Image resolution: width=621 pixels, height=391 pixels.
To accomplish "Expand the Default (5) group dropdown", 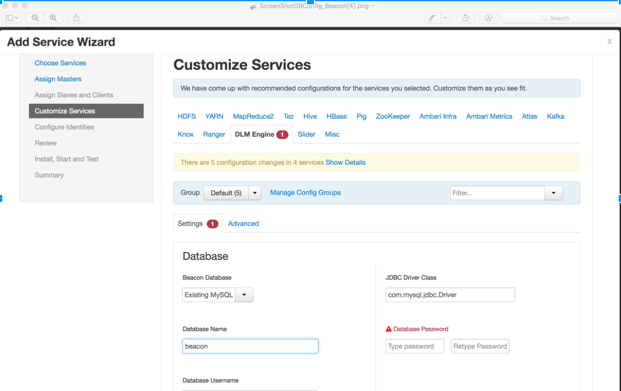I will pyautogui.click(x=255, y=193).
